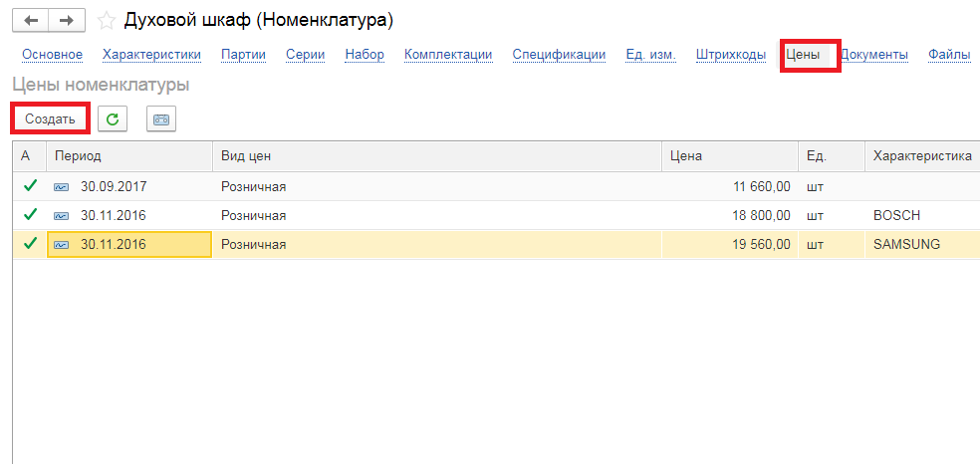
Task: Switch to the Ед. изм. tab
Action: pos(651,55)
